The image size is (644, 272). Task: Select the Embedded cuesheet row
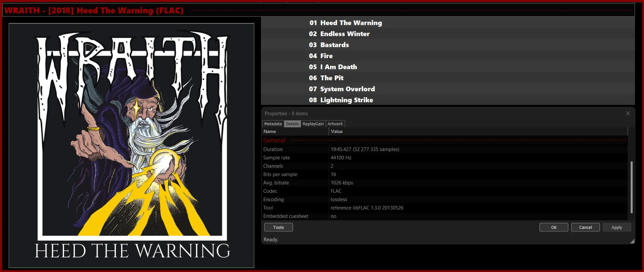coord(445,216)
